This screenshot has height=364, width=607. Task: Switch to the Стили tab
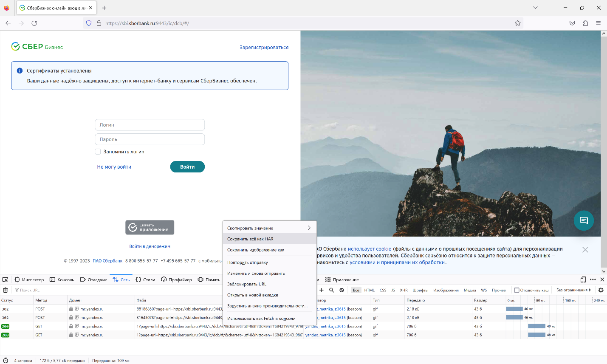145,279
